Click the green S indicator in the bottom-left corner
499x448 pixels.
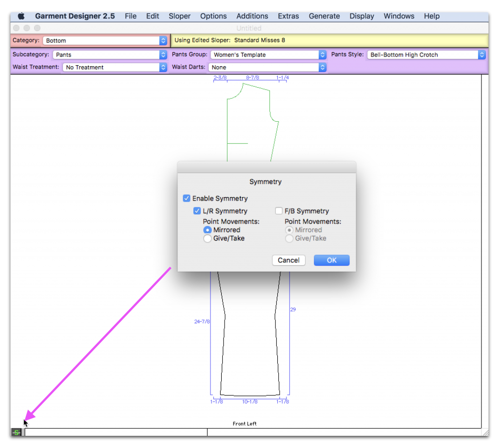tap(16, 432)
